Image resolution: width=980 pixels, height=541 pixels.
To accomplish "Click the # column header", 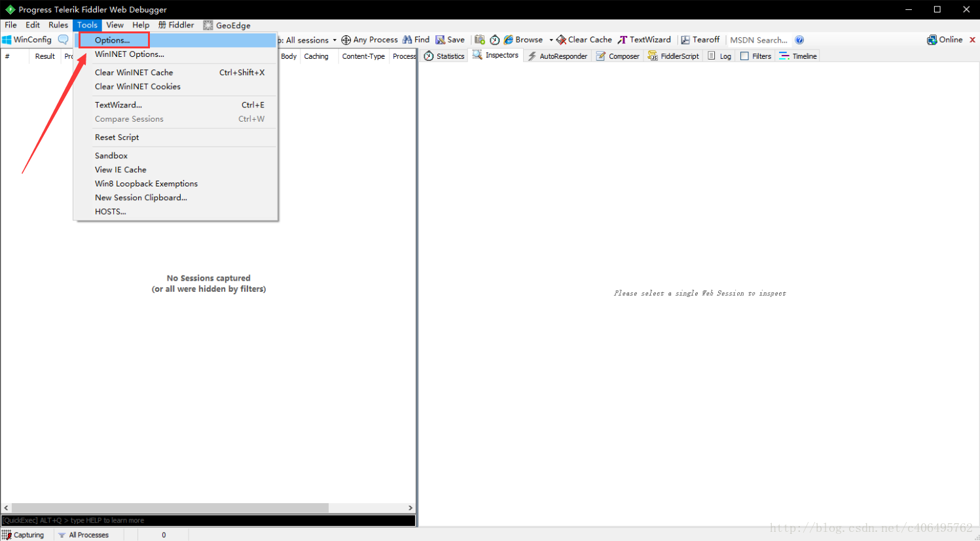I will point(14,56).
